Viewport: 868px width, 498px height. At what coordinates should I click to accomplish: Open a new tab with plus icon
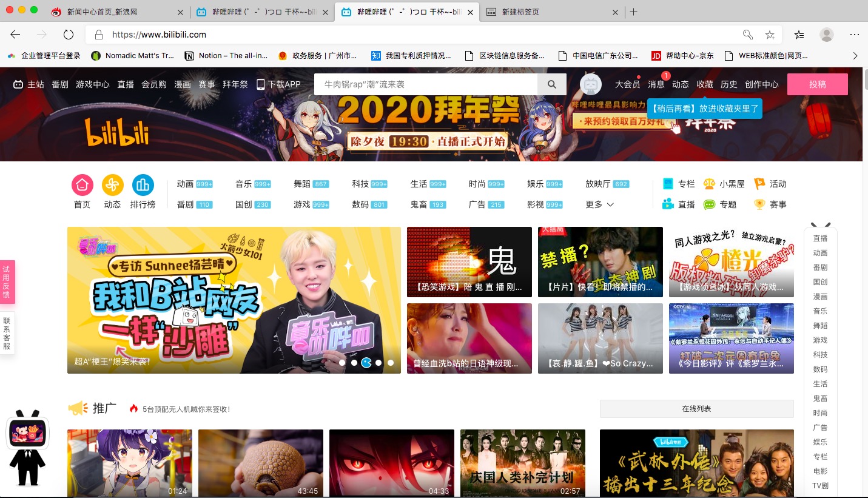[634, 12]
